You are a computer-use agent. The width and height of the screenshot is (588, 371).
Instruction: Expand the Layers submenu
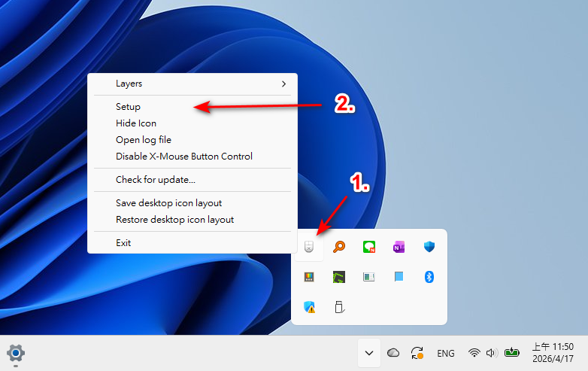(x=192, y=84)
